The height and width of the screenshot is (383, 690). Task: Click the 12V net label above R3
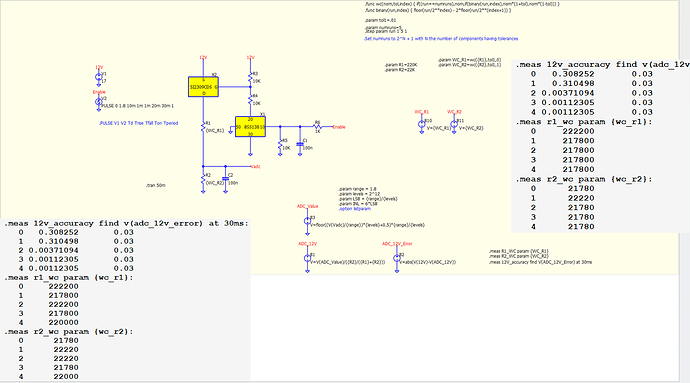click(250, 58)
